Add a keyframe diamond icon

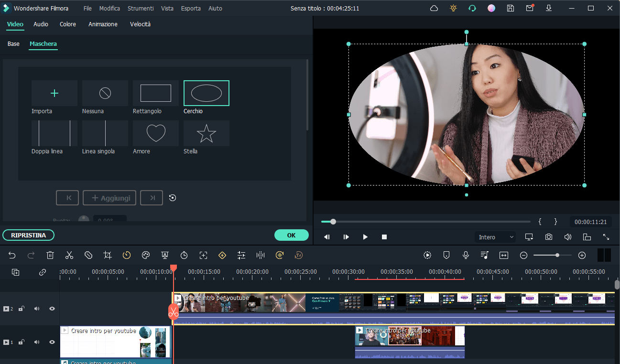coord(222,256)
